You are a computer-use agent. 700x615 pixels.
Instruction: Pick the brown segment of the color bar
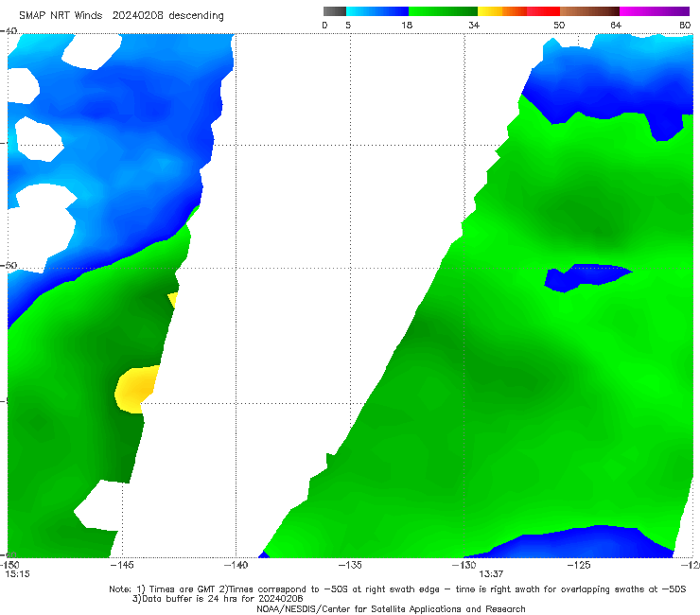[x=589, y=11]
